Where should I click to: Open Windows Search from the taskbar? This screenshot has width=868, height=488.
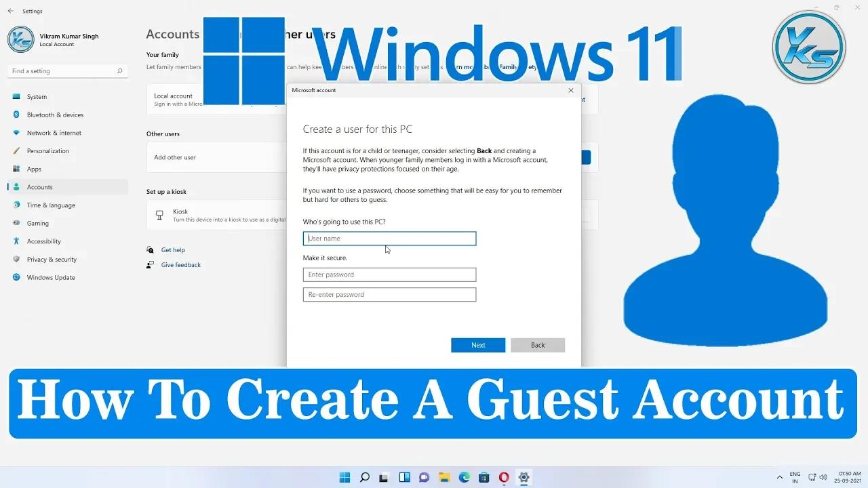point(364,478)
